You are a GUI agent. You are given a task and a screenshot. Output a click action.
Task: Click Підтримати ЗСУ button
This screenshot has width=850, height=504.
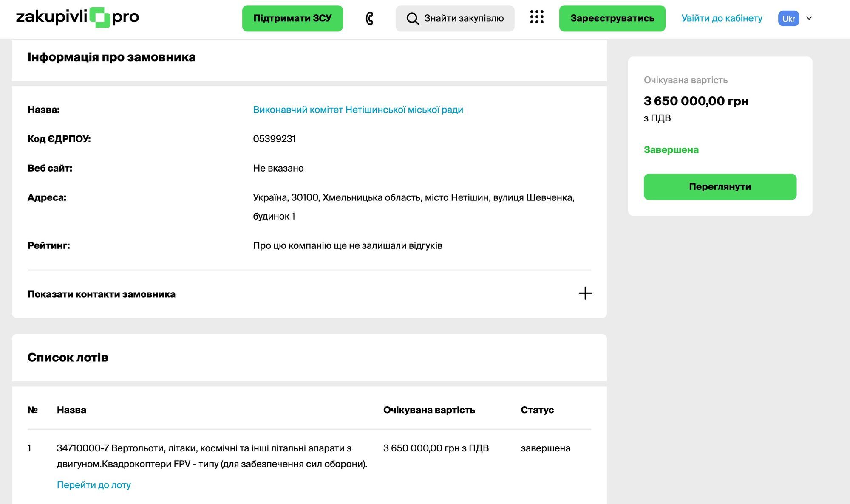click(x=292, y=18)
